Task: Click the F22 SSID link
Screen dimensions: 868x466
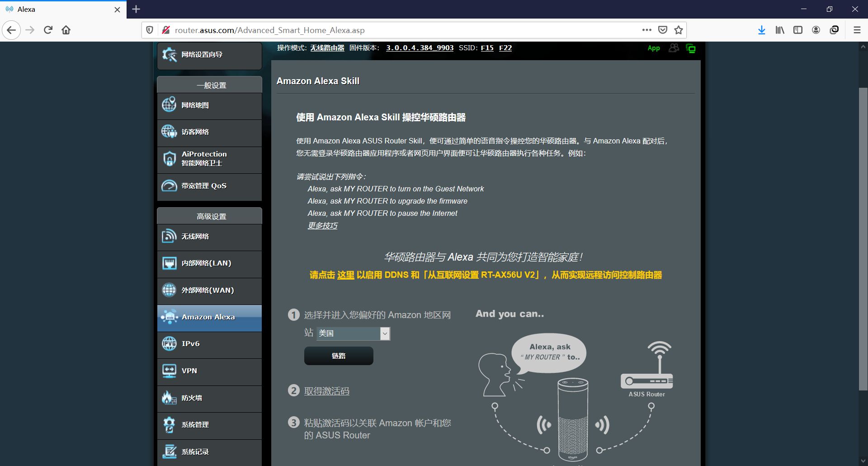Action: pyautogui.click(x=505, y=48)
